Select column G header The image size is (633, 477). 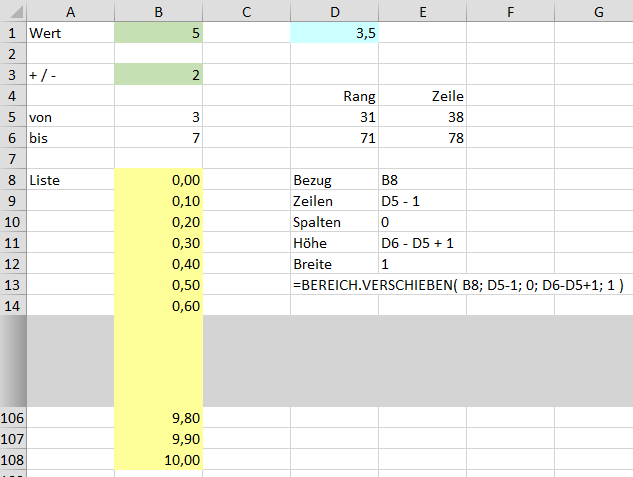(598, 11)
